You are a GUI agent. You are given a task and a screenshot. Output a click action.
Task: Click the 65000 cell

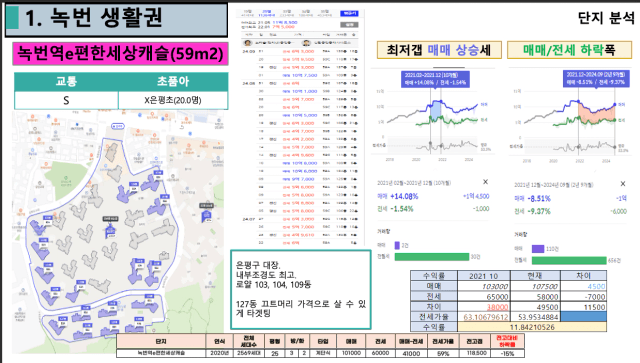484,296
